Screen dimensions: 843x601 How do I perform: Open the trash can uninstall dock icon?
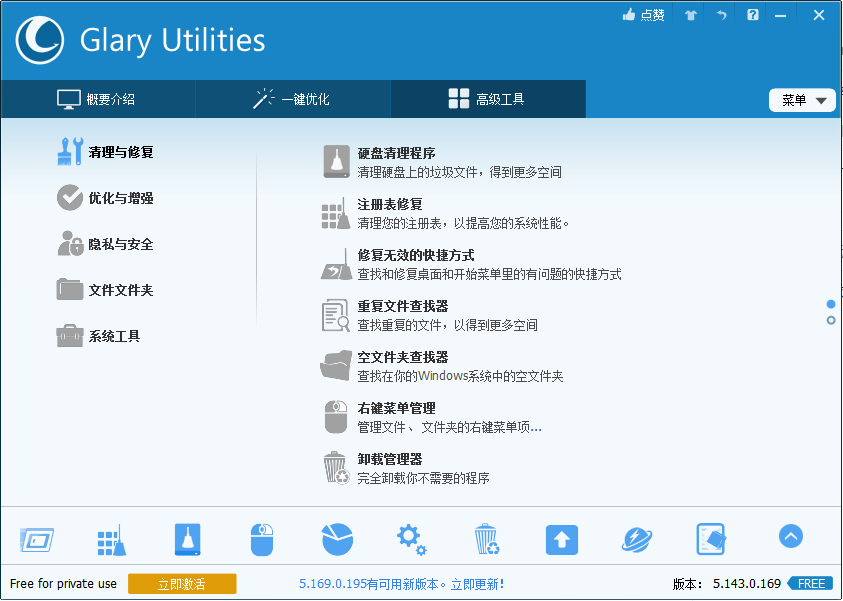point(487,539)
